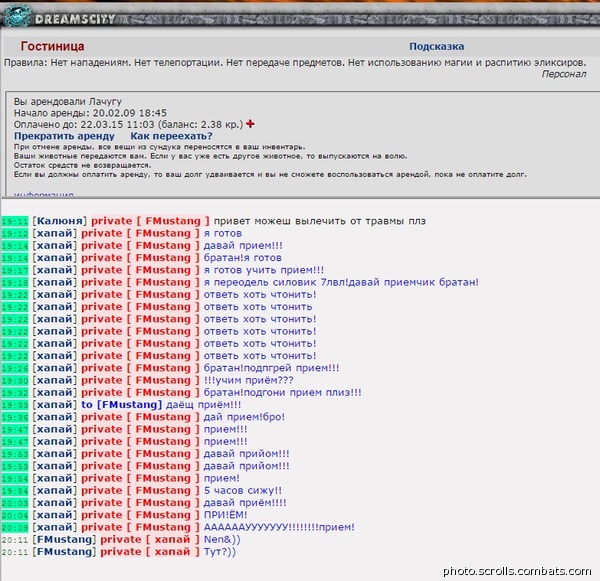Click 'private [ хапай ]' in the 'Тут?))' row
This screenshot has height=581, width=600.
(150, 552)
